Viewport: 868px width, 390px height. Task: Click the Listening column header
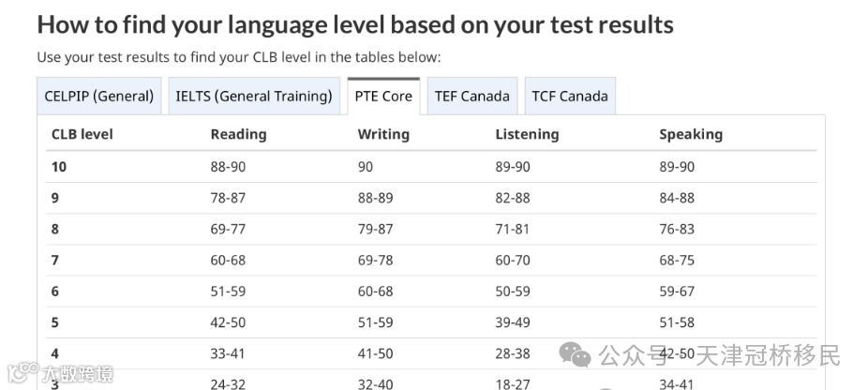(x=527, y=134)
